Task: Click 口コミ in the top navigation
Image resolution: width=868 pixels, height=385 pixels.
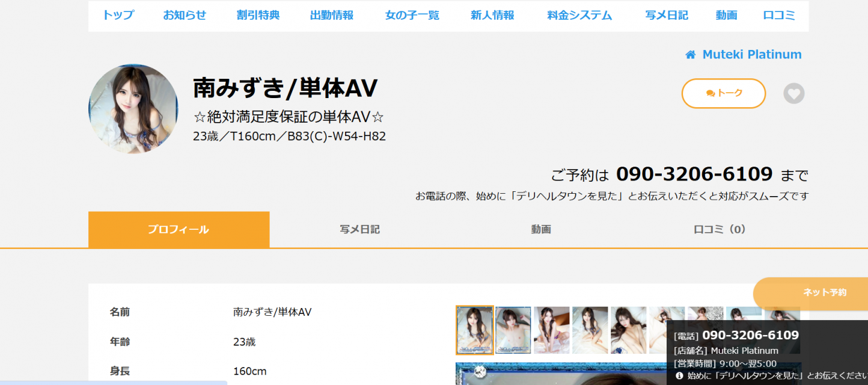Action: click(x=779, y=16)
